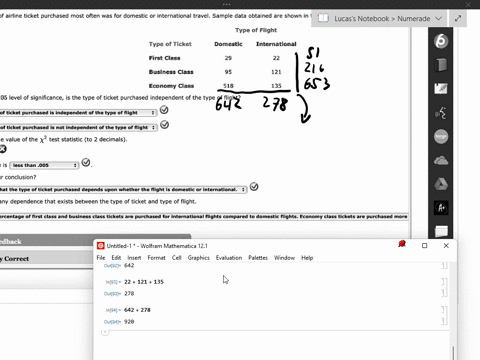Click input cell '642 + 278'
Screen dimensions: 480x360
pyautogui.click(x=137, y=310)
